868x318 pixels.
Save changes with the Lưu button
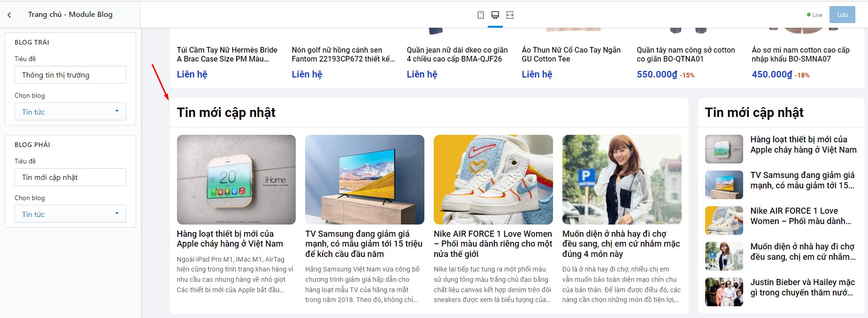coord(842,15)
